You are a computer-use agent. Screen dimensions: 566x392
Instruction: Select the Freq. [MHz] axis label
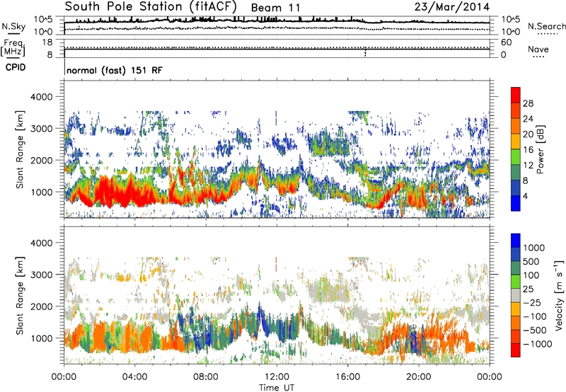tap(13, 47)
